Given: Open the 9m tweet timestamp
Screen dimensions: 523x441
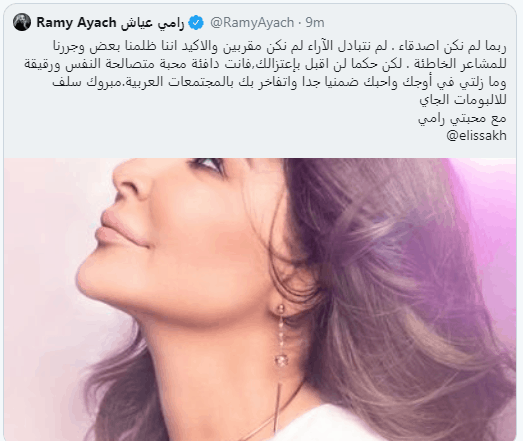Looking at the screenshot, I should click(315, 23).
